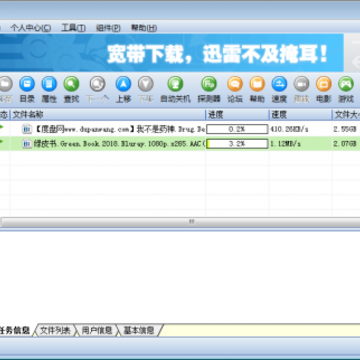Open the 组件(P) menu

pyautogui.click(x=108, y=28)
